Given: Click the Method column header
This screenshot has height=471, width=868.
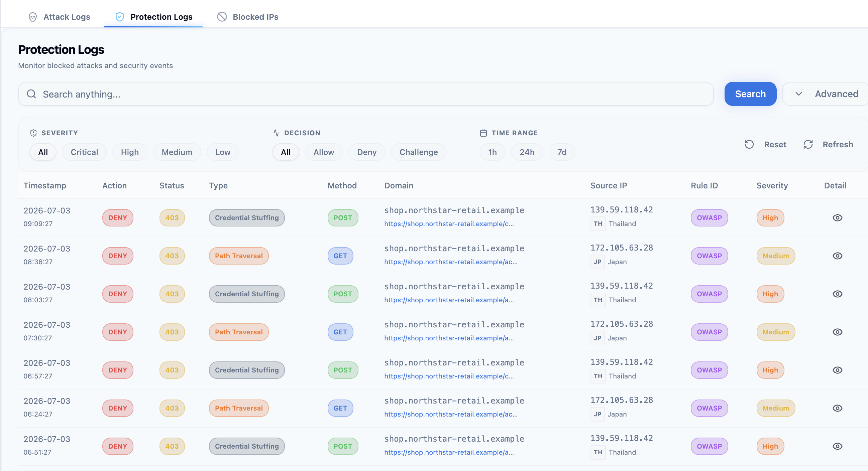Looking at the screenshot, I should pos(342,185).
